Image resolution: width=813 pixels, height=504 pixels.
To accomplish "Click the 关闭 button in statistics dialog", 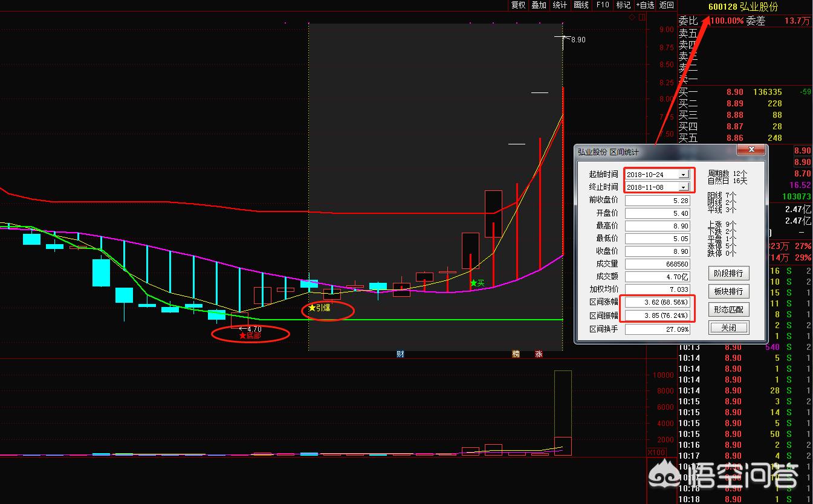I will (x=728, y=328).
